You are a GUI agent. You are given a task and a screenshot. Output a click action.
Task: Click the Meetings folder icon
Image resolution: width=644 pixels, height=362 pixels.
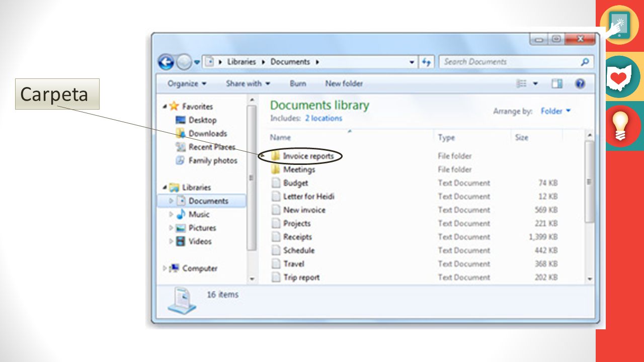tap(275, 169)
